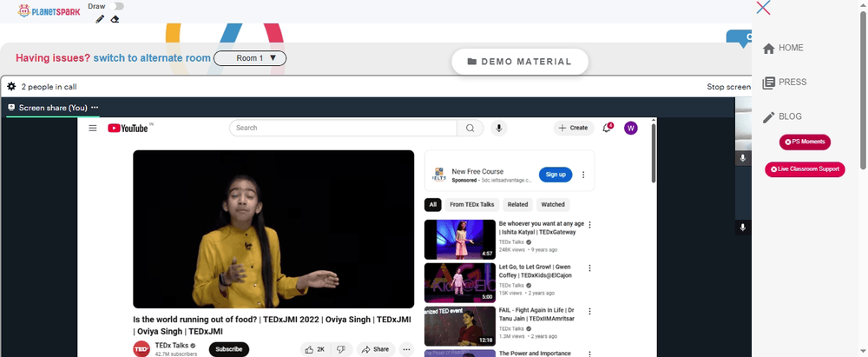Like the video with 2K likes

[316, 349]
